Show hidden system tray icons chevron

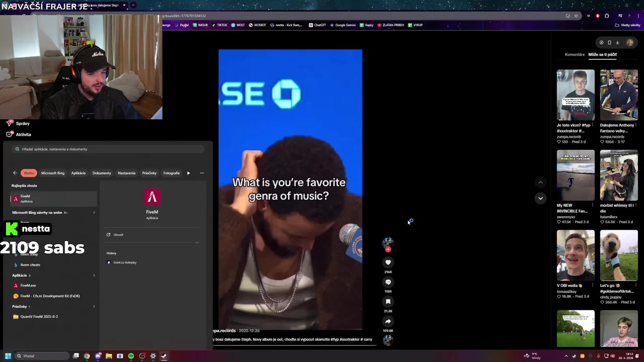(x=566, y=356)
